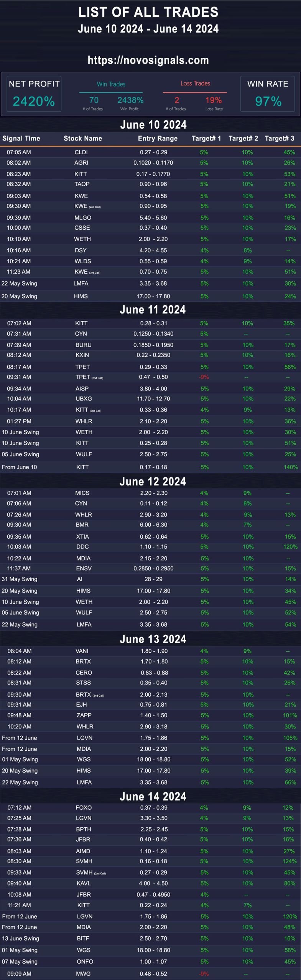Select the 22 May Swing LMFA row under June 10
This screenshot has width=301, height=980.
[x=150, y=284]
